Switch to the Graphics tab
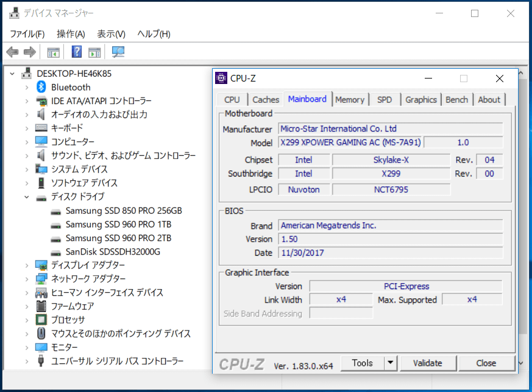Image resolution: width=532 pixels, height=392 pixels. 420,100
